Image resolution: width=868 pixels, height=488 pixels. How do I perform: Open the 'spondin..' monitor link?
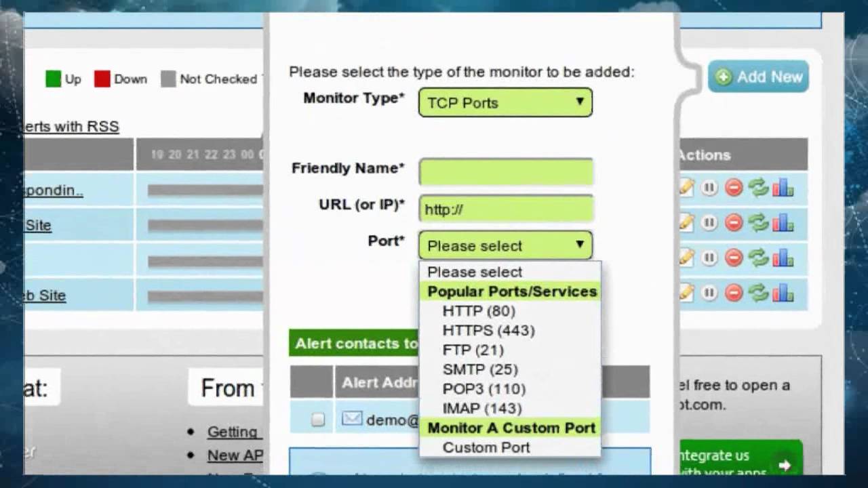(54, 190)
